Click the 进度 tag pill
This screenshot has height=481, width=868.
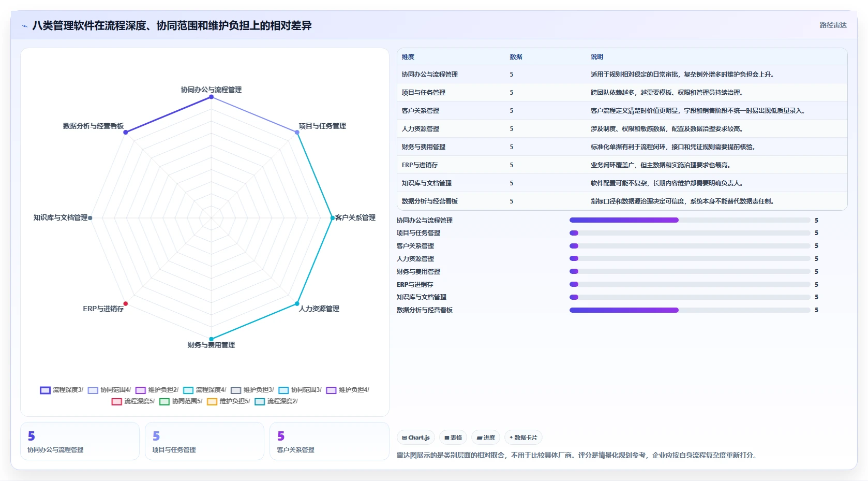486,438
